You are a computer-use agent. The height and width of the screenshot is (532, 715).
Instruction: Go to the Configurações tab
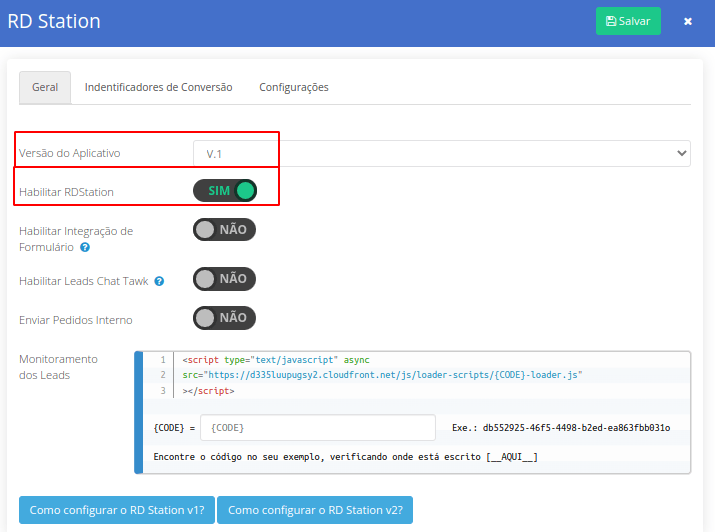click(x=294, y=87)
